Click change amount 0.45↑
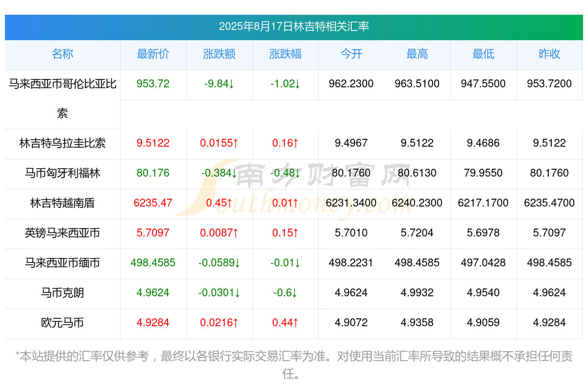Screen dimensions: 588x389 219,203
